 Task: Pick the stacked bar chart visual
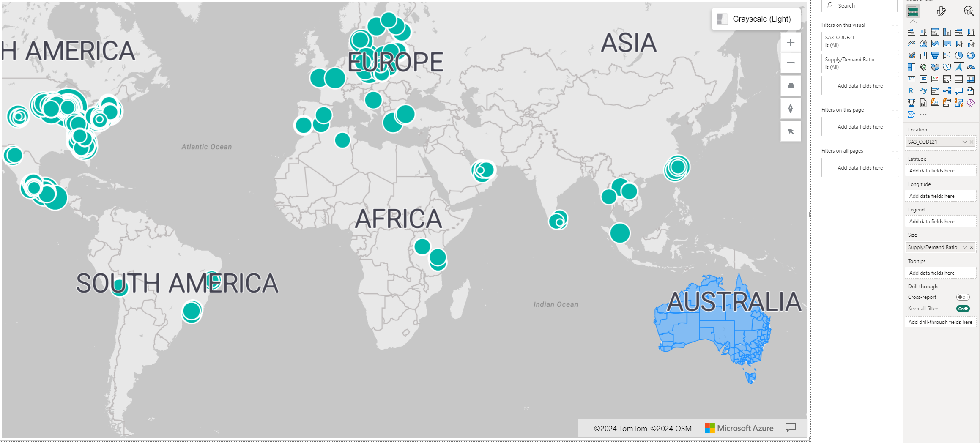pyautogui.click(x=912, y=32)
